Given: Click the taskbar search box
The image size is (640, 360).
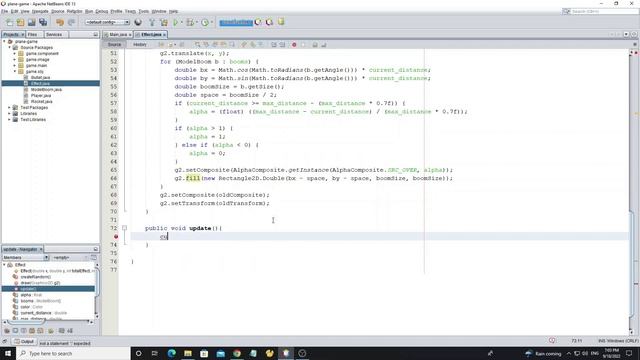Looking at the screenshot, I should click(x=73, y=353).
